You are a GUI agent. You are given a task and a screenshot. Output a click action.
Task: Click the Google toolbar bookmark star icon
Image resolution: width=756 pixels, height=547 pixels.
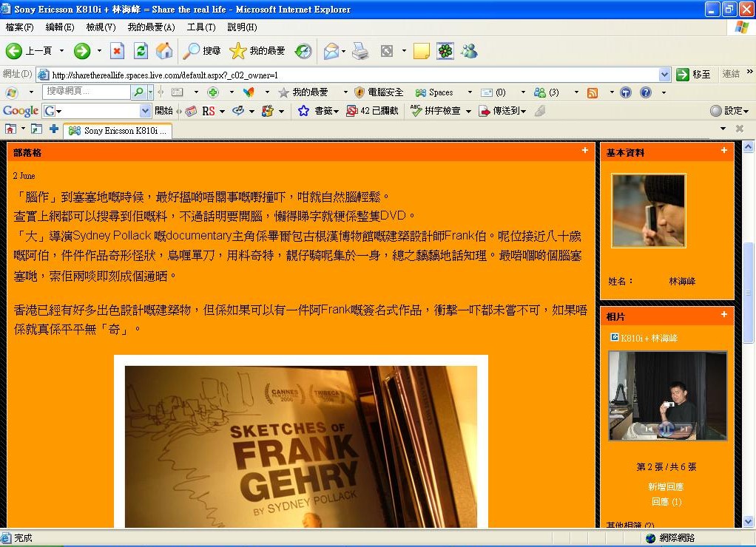(x=303, y=111)
